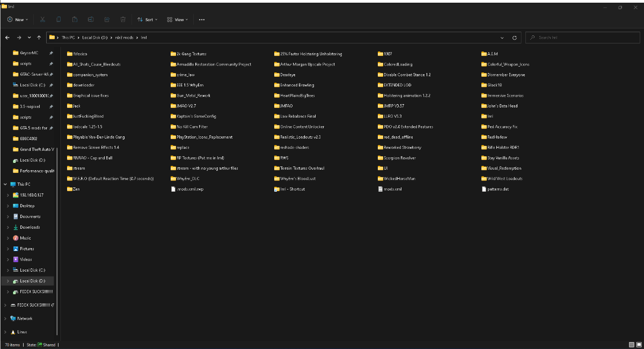Expand the Network node in sidebar
644x349 pixels.
click(x=5, y=318)
